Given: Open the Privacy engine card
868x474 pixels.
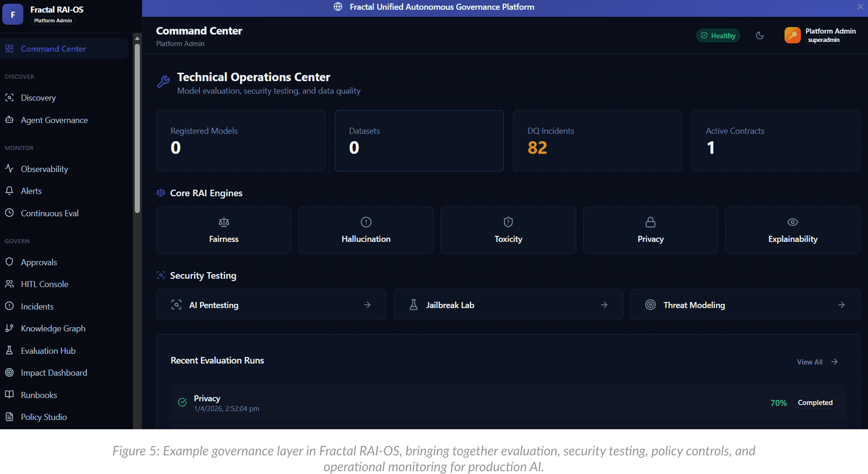Looking at the screenshot, I should pos(651,230).
